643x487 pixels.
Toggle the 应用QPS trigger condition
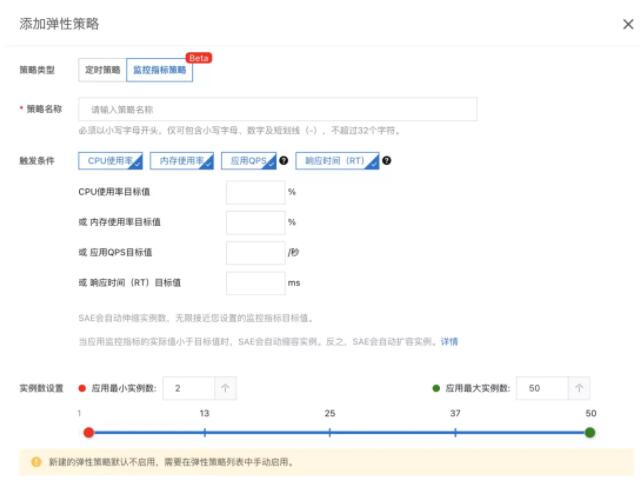tap(249, 161)
